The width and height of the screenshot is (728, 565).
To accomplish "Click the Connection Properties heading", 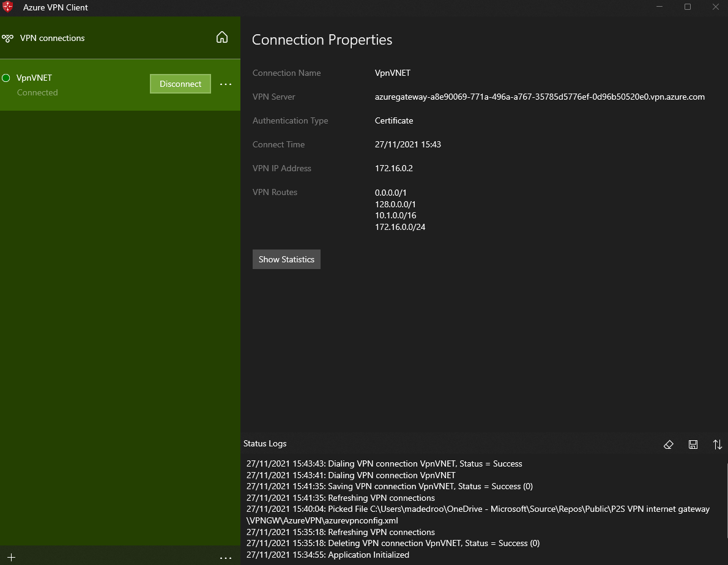I will (x=322, y=40).
